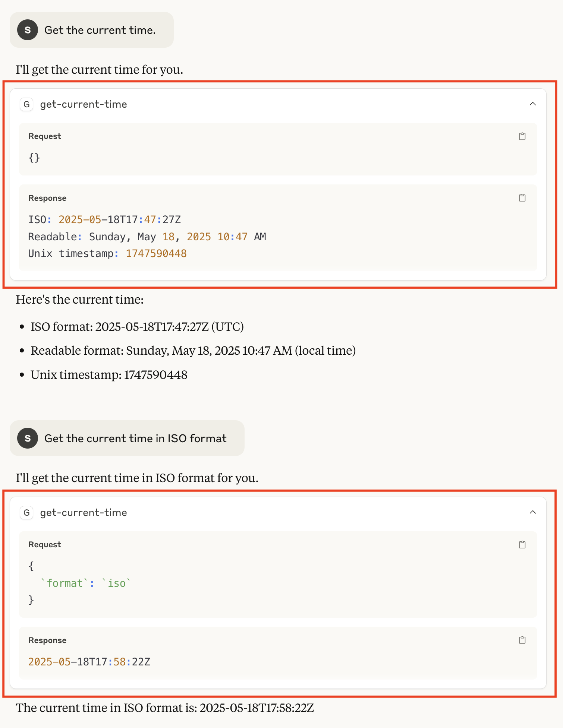Click the Unix timestamp value 1747590448

(156, 253)
